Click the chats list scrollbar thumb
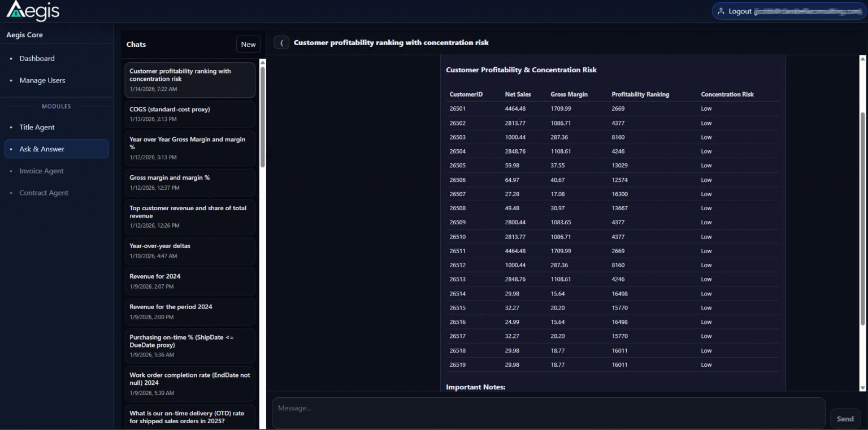868x430 pixels. coord(262,116)
